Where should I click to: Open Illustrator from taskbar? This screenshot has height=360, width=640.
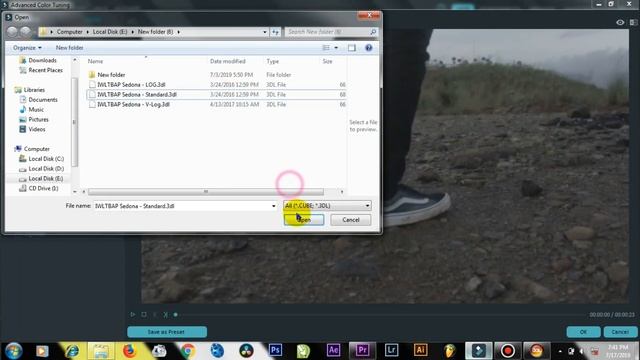point(420,350)
